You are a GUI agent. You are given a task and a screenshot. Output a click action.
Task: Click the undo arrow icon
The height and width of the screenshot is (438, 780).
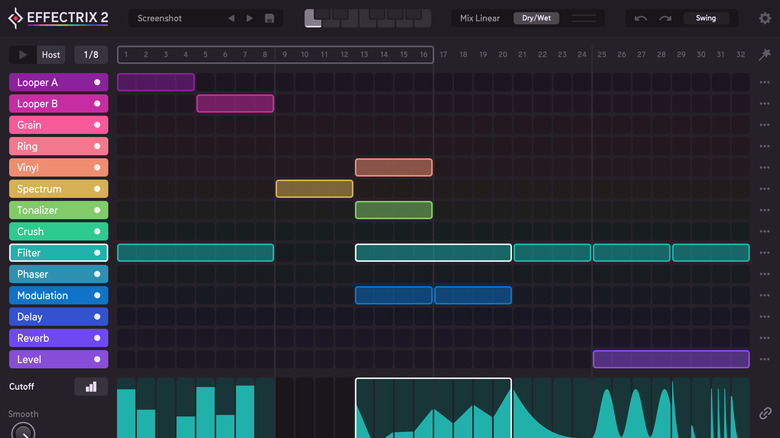click(x=641, y=18)
